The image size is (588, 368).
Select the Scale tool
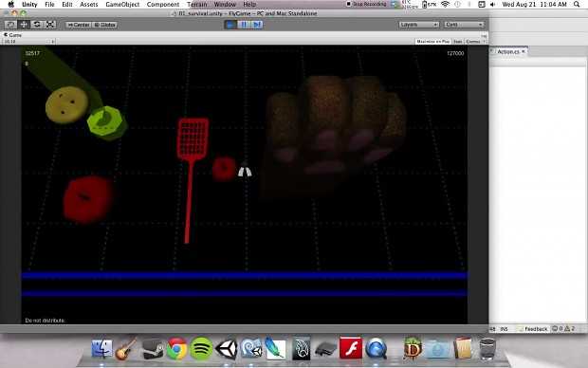click(x=50, y=25)
